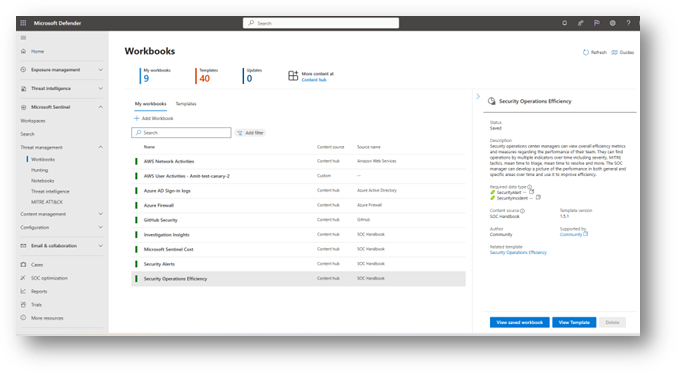Select Investigation Insights workbook row
The height and width of the screenshot is (374, 678).
pyautogui.click(x=298, y=235)
